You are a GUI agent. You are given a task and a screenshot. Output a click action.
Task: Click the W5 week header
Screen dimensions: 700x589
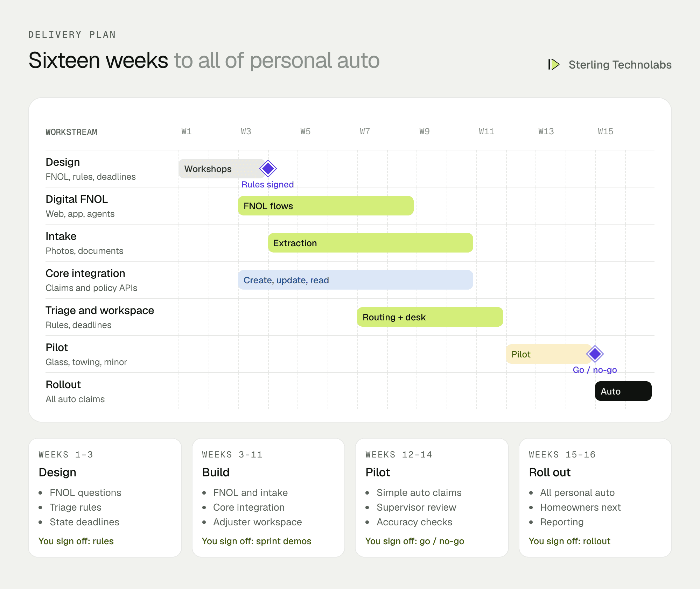tap(306, 132)
